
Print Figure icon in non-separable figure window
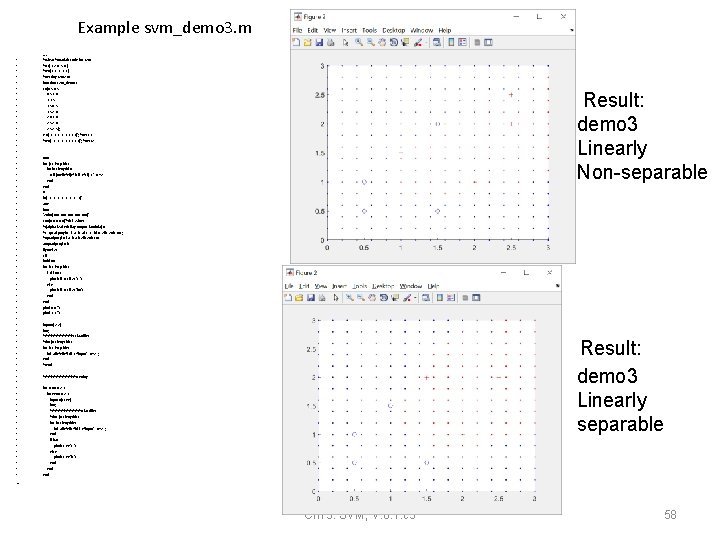(331, 42)
